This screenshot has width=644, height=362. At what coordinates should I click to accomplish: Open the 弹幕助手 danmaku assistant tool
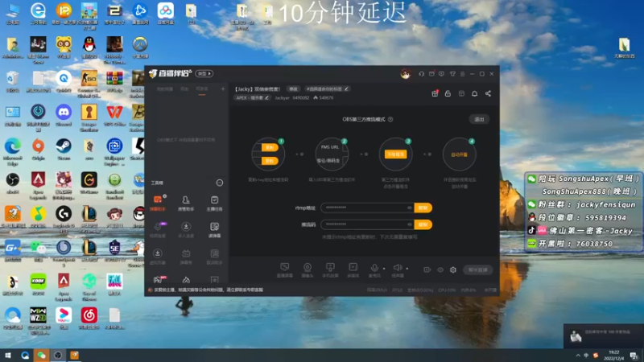(x=158, y=203)
